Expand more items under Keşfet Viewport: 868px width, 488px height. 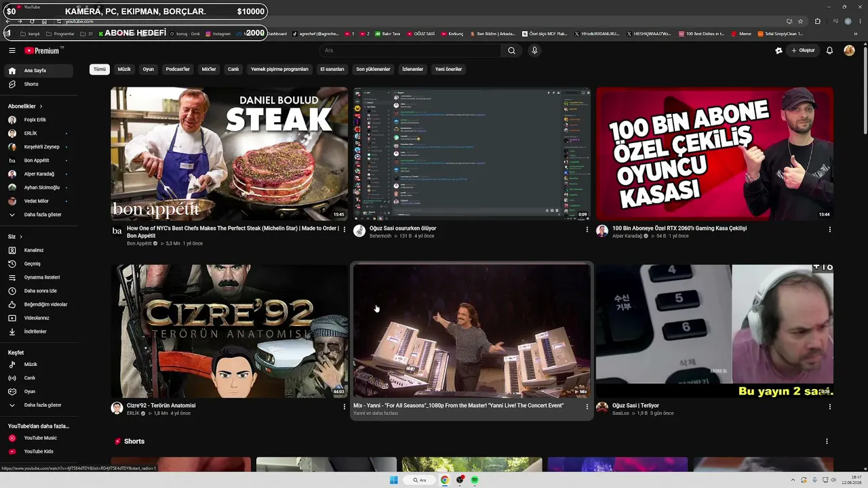(38, 405)
